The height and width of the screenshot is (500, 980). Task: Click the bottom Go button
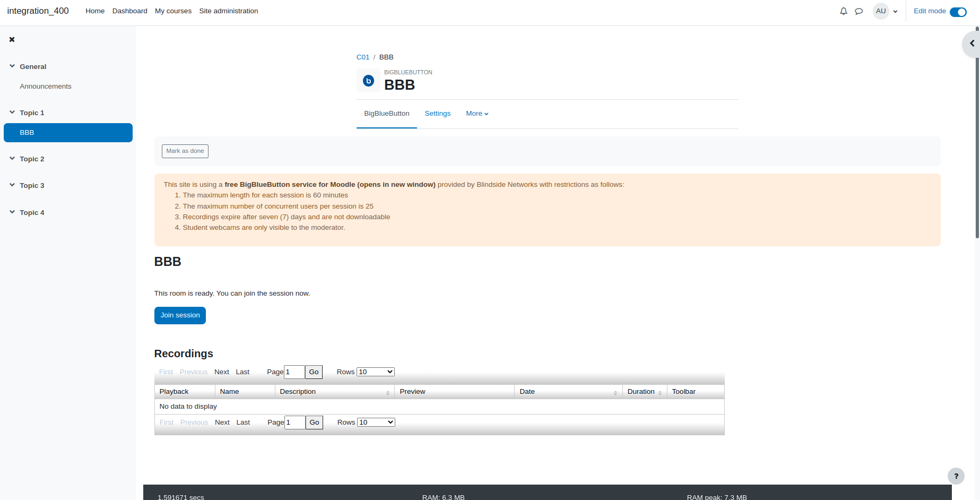[x=314, y=423]
